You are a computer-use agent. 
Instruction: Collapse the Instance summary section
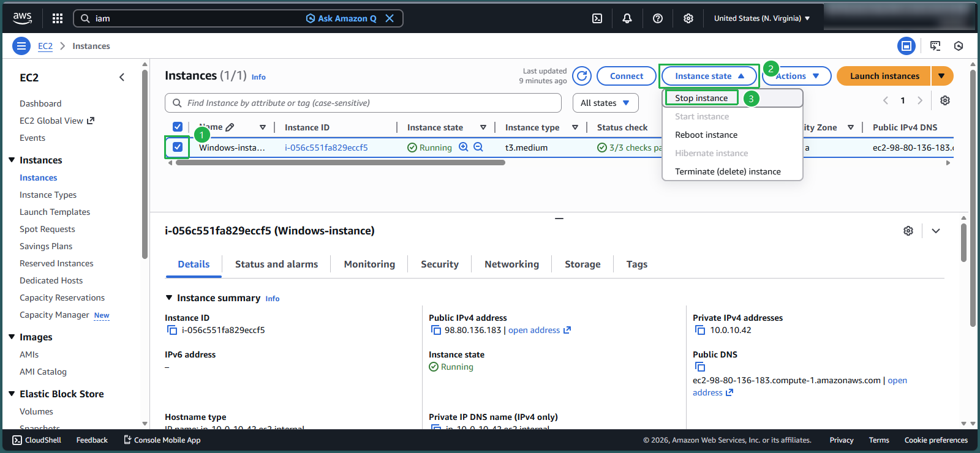169,298
